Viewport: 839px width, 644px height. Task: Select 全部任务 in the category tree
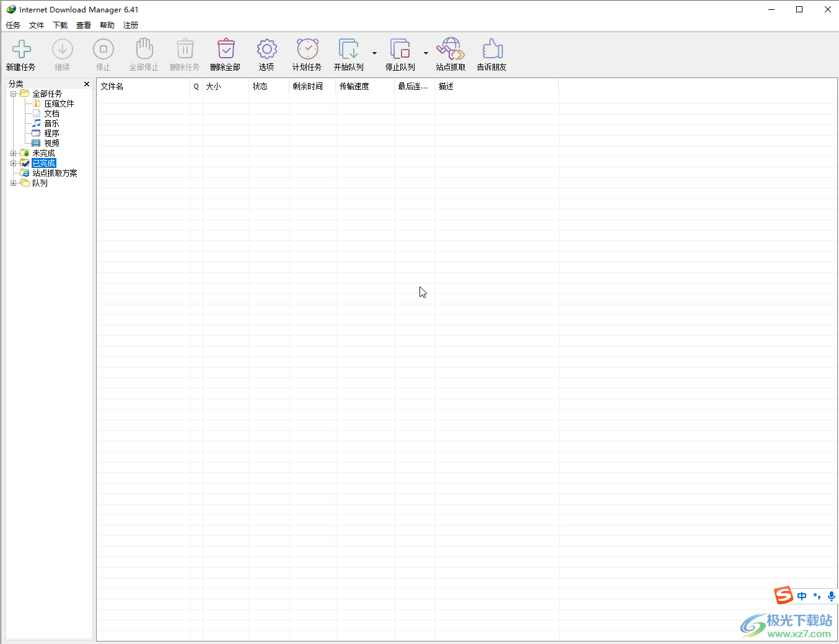(x=47, y=94)
